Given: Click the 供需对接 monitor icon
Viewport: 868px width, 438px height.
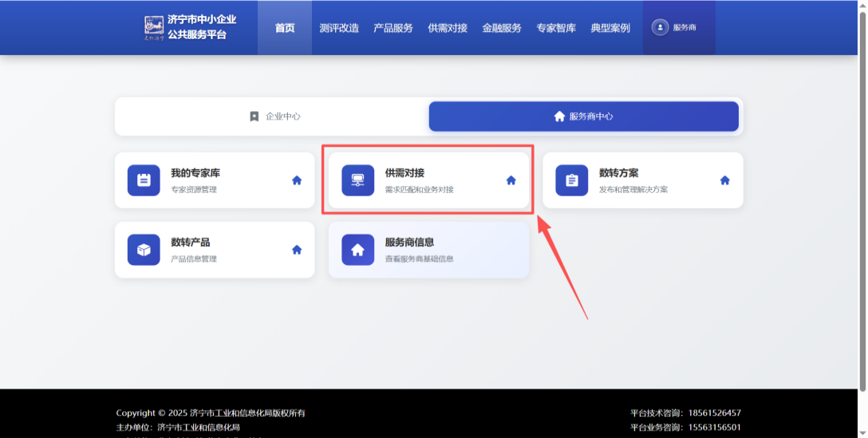Looking at the screenshot, I should [x=357, y=180].
